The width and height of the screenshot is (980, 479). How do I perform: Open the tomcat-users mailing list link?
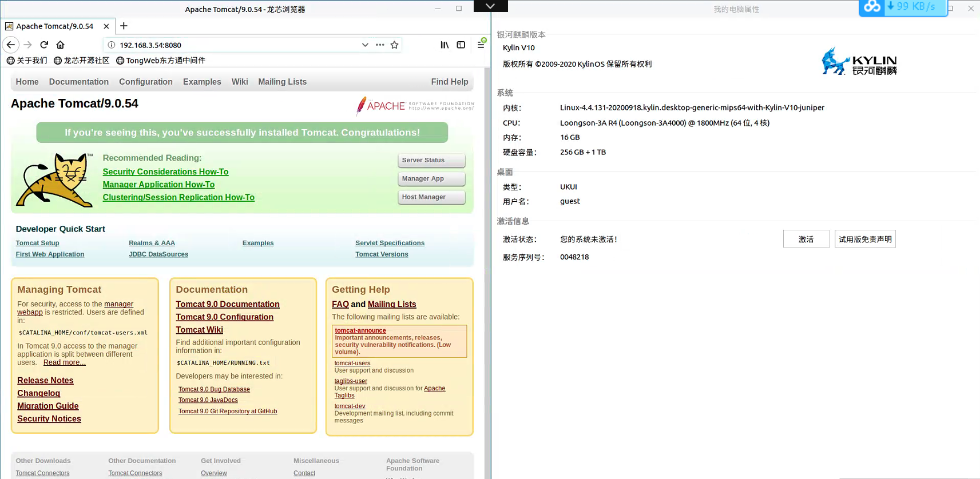click(x=352, y=363)
